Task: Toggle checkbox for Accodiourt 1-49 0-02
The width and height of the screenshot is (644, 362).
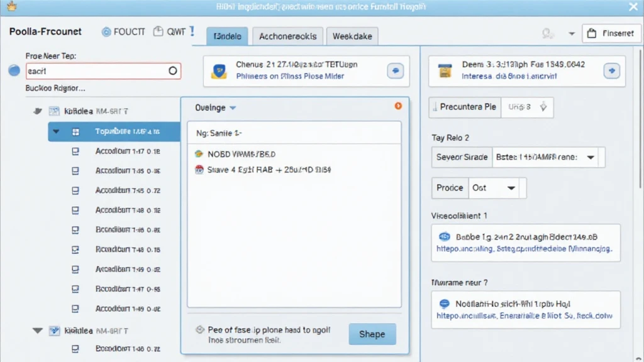Action: coord(75,309)
